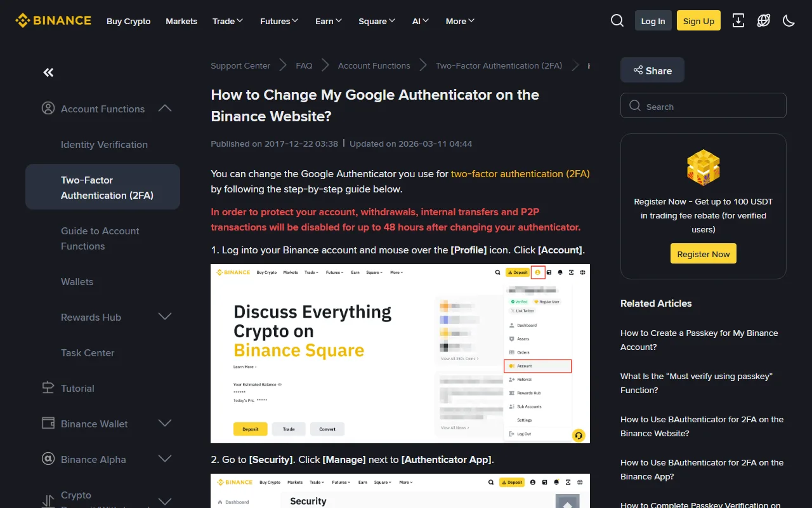Image resolution: width=812 pixels, height=508 pixels.
Task: Click the Binance Wallet icon
Action: 48,424
